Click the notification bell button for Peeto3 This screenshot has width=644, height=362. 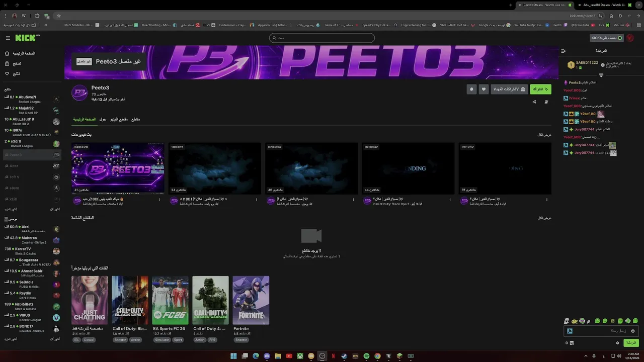471,89
